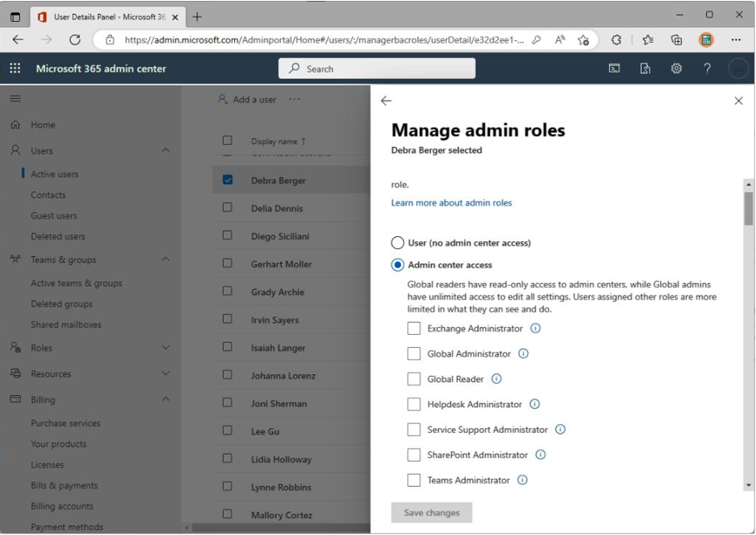Show info for Teams Administrator role
The image size is (756, 535).
click(x=522, y=480)
